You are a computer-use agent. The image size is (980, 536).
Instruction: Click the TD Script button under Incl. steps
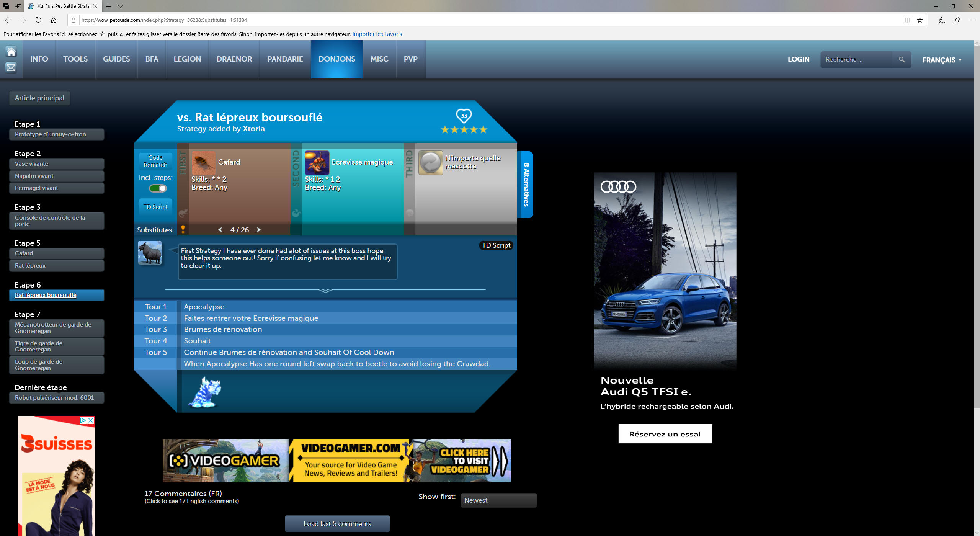point(155,207)
